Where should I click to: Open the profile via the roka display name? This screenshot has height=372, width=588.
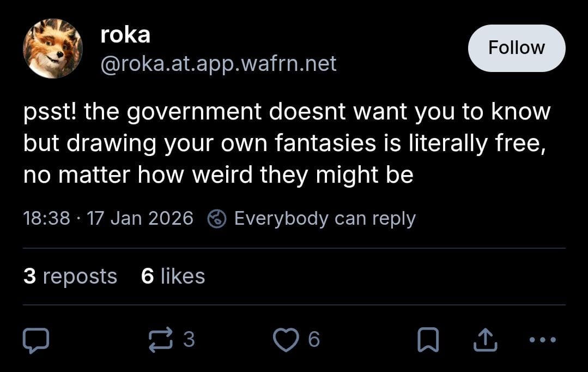pos(125,35)
